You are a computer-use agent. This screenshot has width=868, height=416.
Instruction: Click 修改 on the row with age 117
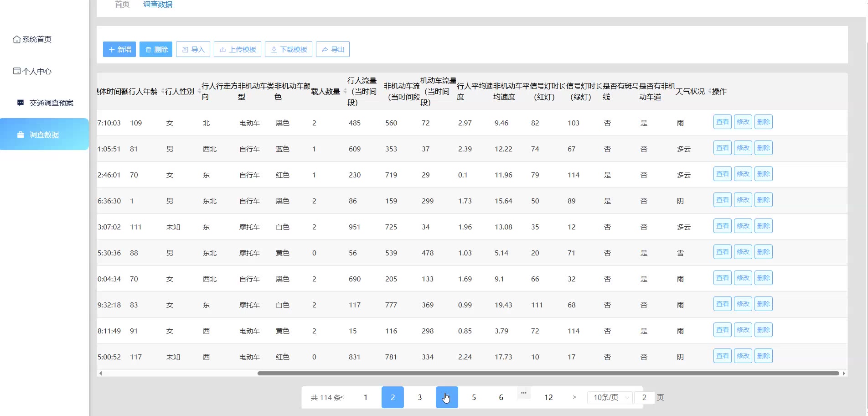pos(743,356)
